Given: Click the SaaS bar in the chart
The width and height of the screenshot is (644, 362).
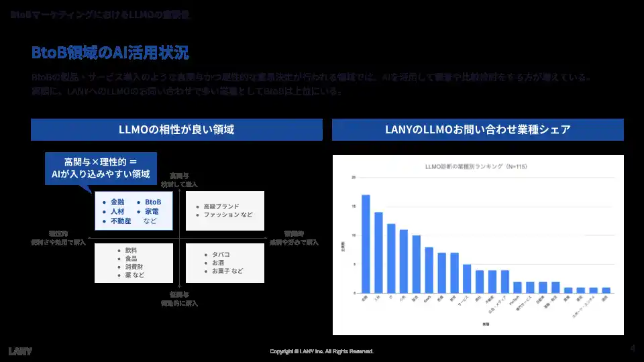Looking at the screenshot, I should pyautogui.click(x=429, y=270).
